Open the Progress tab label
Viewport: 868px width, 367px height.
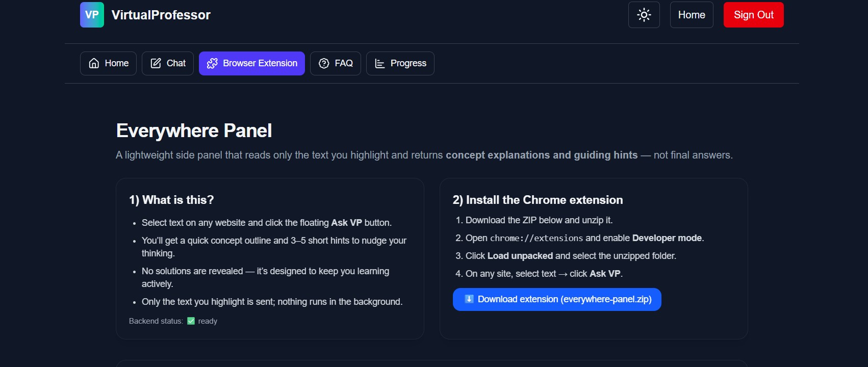[x=408, y=63]
